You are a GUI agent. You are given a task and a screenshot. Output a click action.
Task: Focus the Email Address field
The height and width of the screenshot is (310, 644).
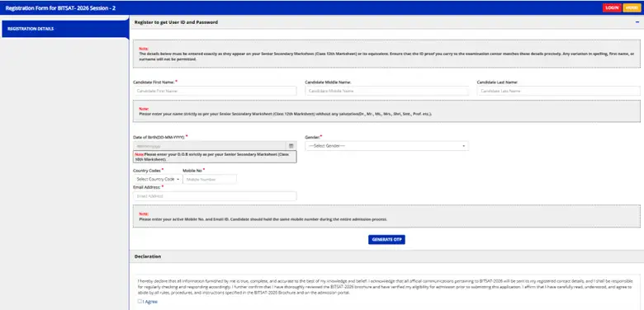215,196
